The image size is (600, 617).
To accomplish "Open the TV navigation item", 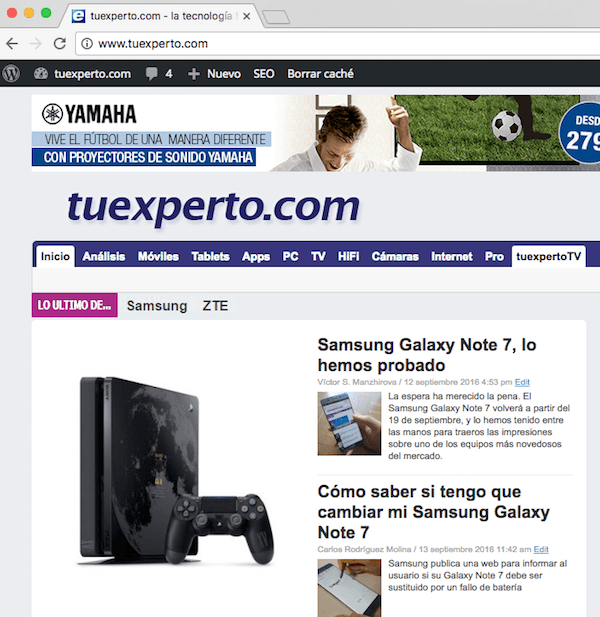I will coord(318,257).
